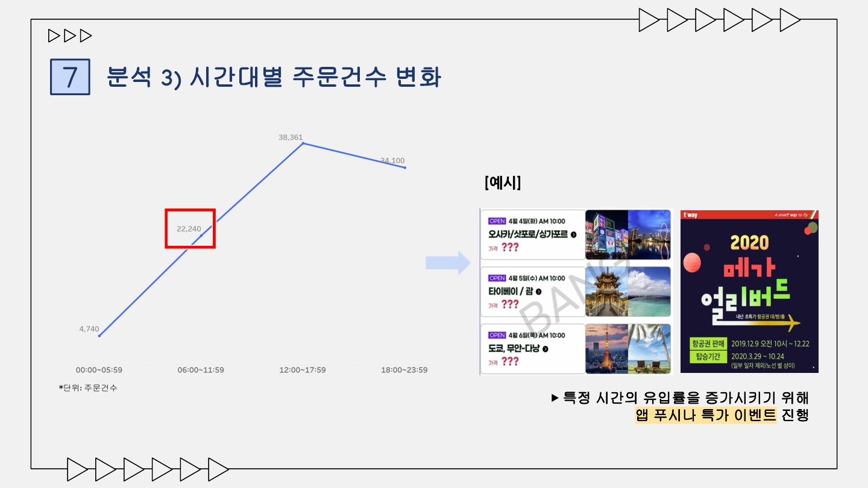Select the date text 4월 6일(목) AM 10:00
This screenshot has width=868, height=488.
(x=536, y=335)
